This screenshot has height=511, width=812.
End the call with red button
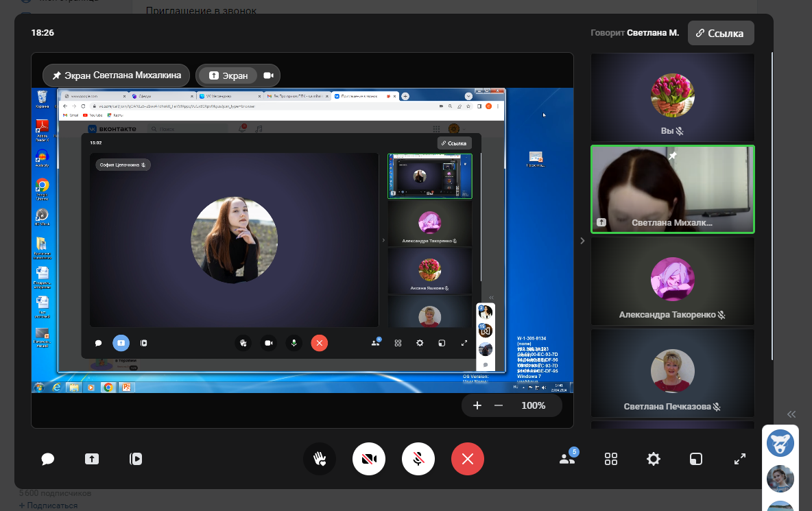point(468,460)
